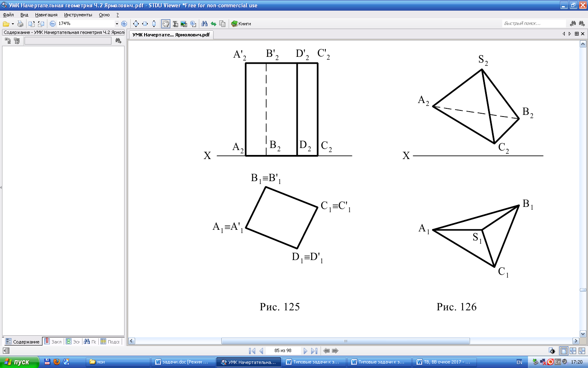Click the Книги button
588x368 pixels.
pyautogui.click(x=241, y=24)
